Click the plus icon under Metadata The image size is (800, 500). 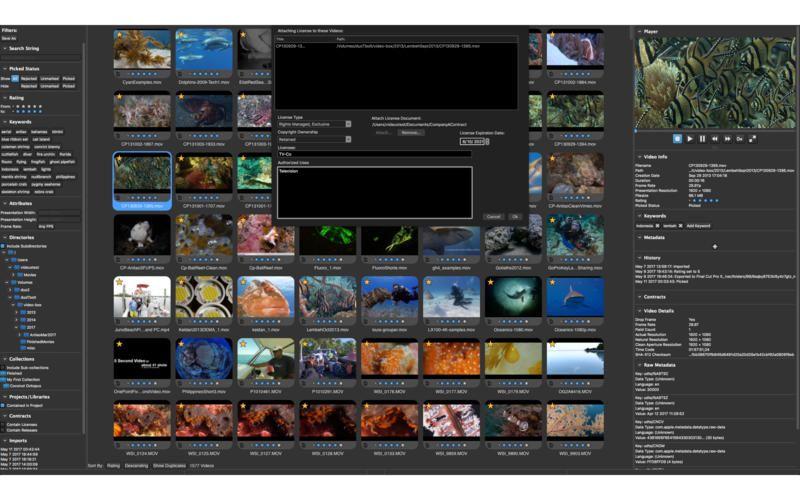[715, 246]
